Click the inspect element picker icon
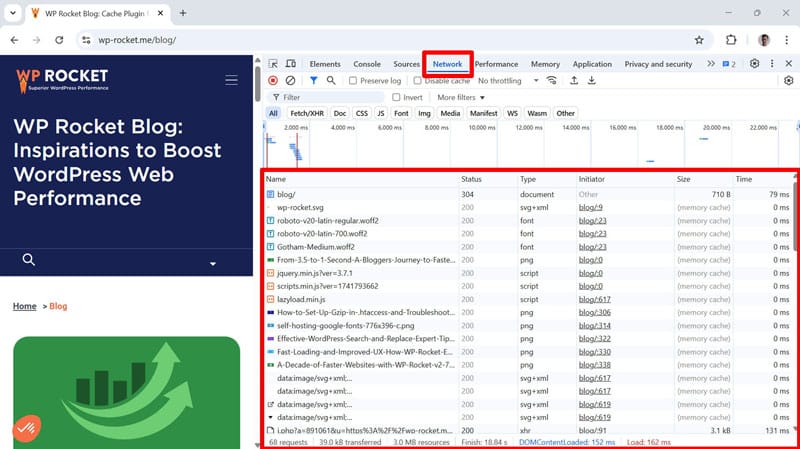800x449 pixels. [x=273, y=64]
